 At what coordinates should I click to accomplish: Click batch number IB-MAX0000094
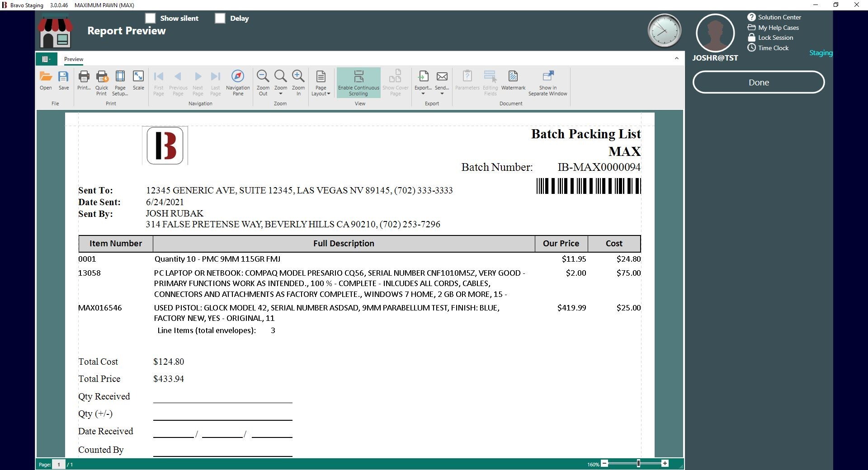[x=599, y=167]
